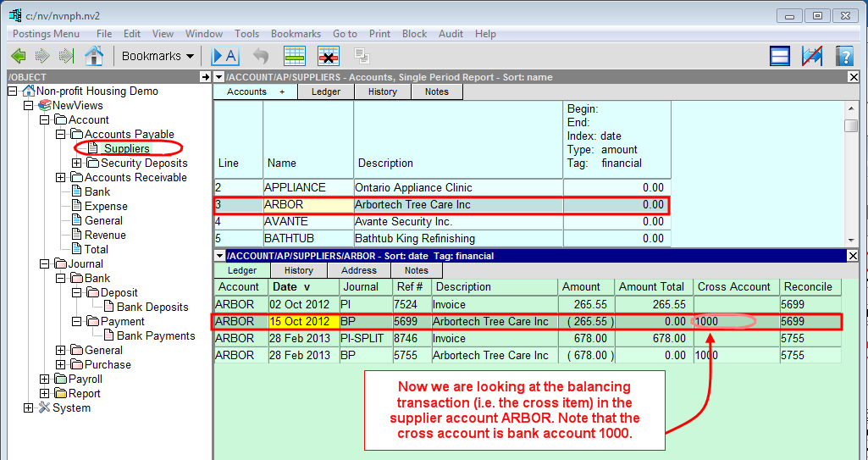Expand the System node in tree
Screen dimensions: 868x460
click(x=29, y=407)
